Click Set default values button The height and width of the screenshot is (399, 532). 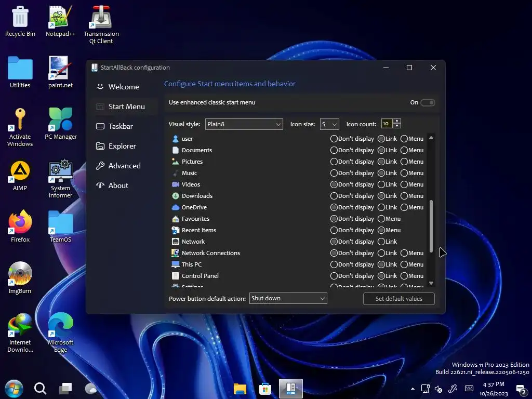coord(399,299)
